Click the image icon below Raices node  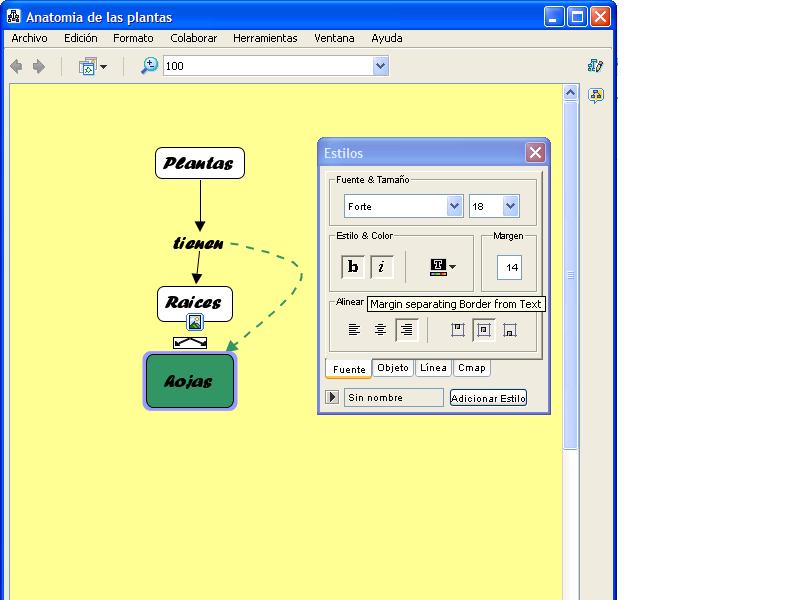pyautogui.click(x=195, y=322)
